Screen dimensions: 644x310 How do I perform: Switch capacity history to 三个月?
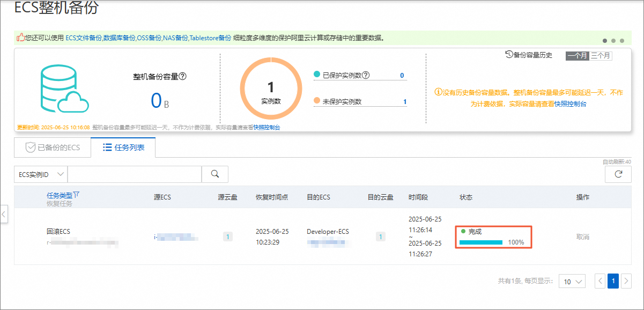601,55
